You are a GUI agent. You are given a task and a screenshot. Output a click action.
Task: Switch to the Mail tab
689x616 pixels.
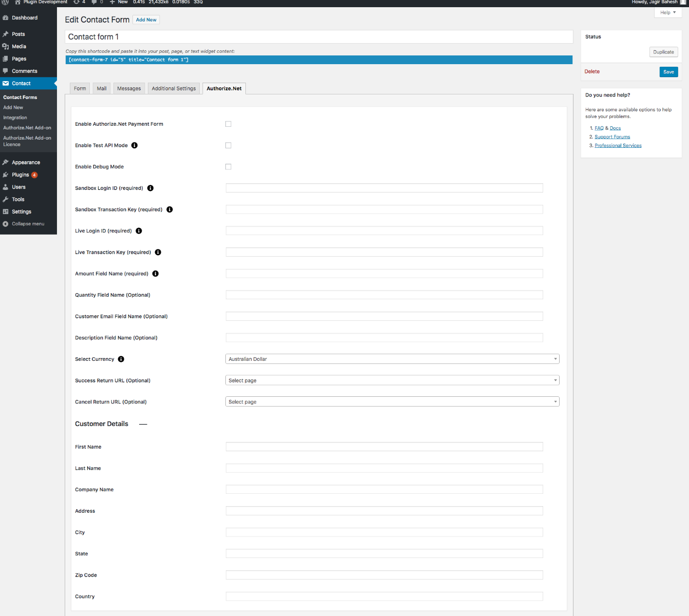[x=102, y=88]
